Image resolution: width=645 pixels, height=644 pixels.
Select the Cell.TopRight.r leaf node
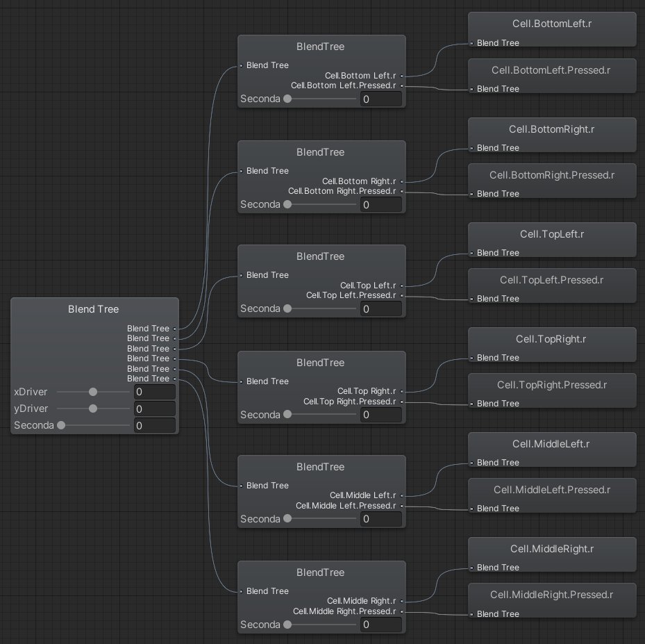point(552,345)
